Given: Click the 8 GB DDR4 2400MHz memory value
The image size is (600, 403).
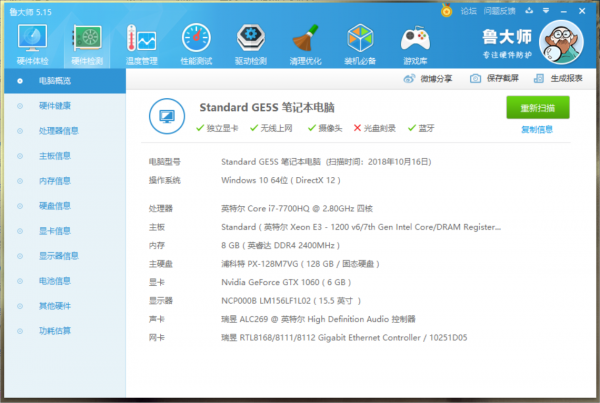Looking at the screenshot, I should pyautogui.click(x=280, y=245).
